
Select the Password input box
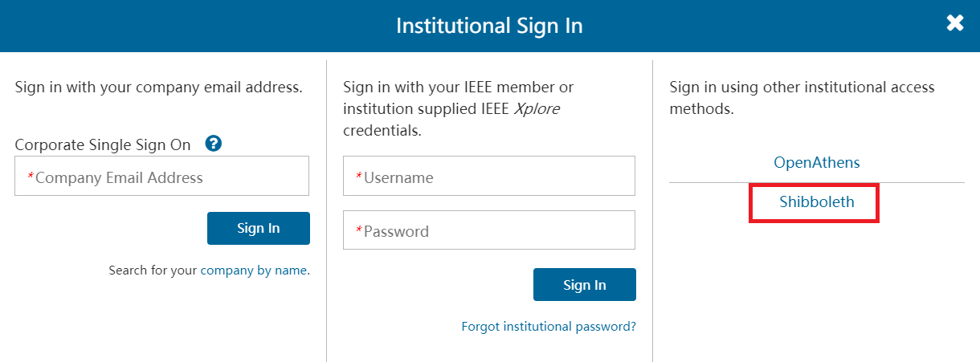488,230
